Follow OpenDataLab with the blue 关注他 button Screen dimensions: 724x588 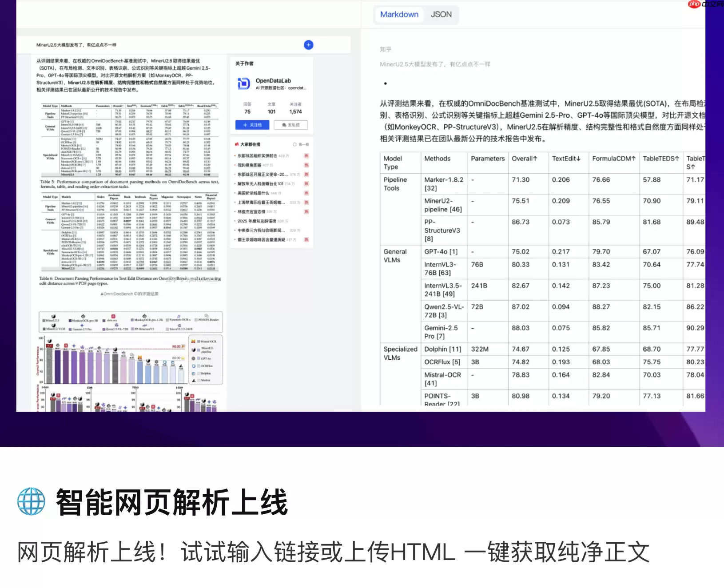[x=253, y=125]
